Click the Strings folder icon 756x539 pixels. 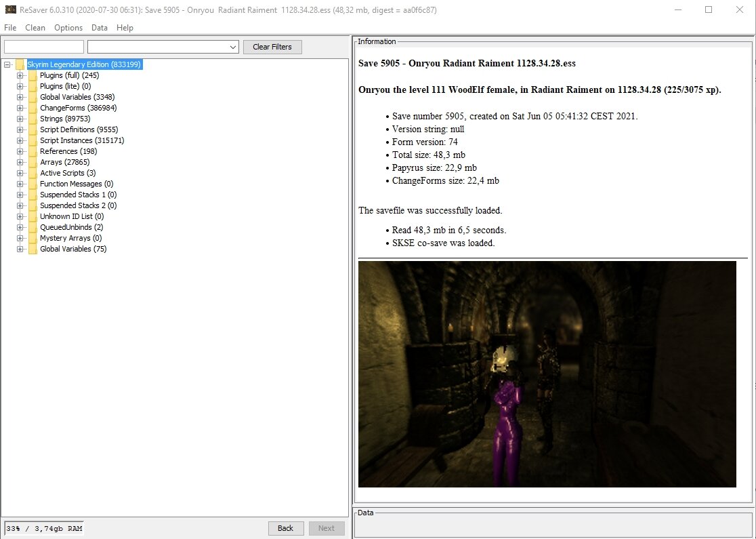[33, 119]
